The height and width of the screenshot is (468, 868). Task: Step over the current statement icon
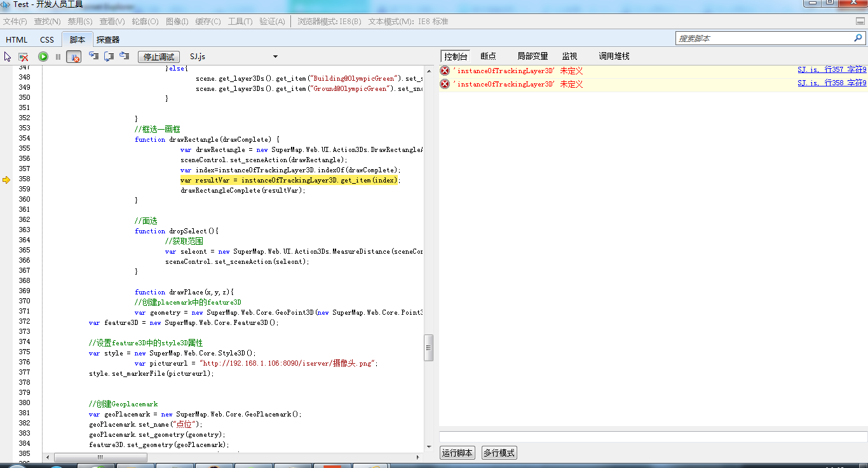coord(109,56)
